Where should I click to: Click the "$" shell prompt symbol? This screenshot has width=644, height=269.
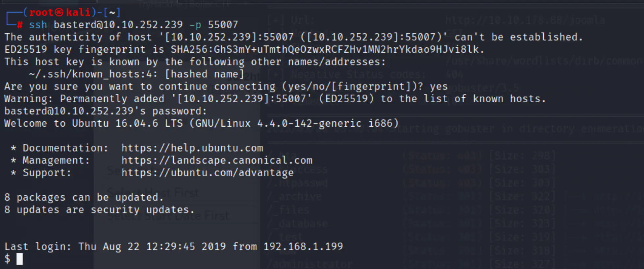click(7, 259)
